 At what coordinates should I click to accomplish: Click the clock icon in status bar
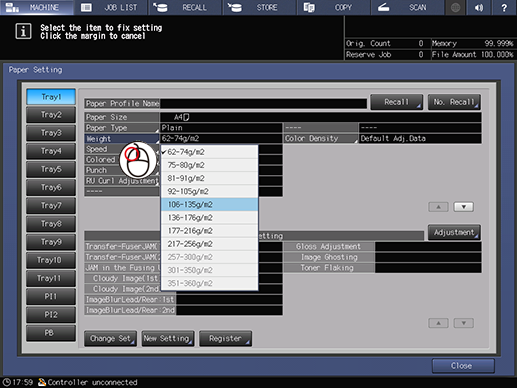click(6, 382)
